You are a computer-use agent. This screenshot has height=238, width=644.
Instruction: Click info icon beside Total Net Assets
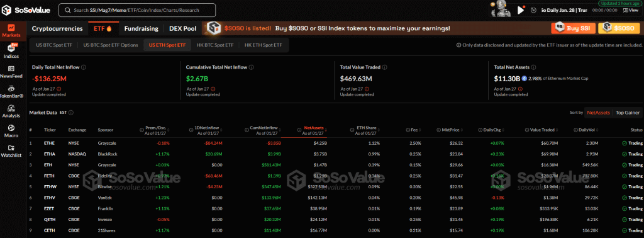click(533, 67)
